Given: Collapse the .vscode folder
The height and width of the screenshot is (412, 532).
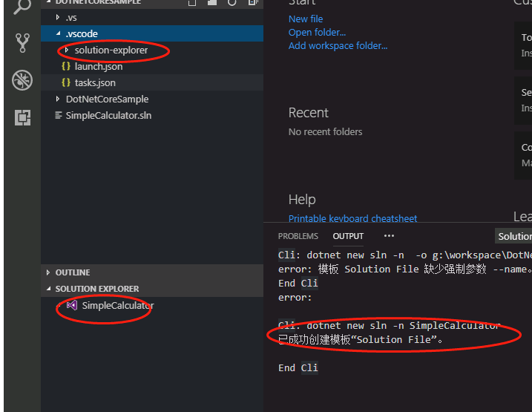Looking at the screenshot, I should pos(58,34).
